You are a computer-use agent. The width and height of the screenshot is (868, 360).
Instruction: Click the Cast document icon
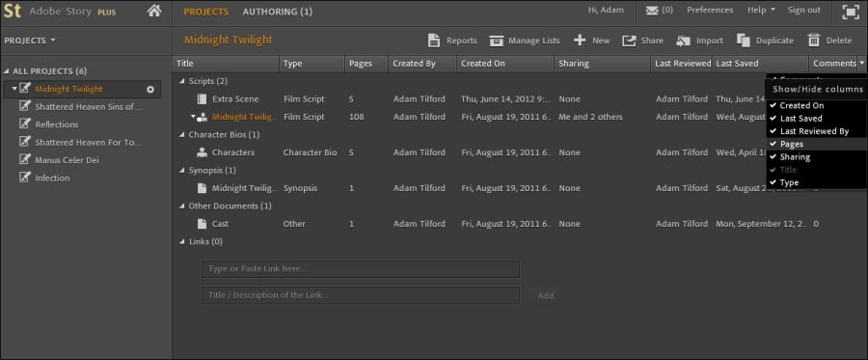pos(203,224)
